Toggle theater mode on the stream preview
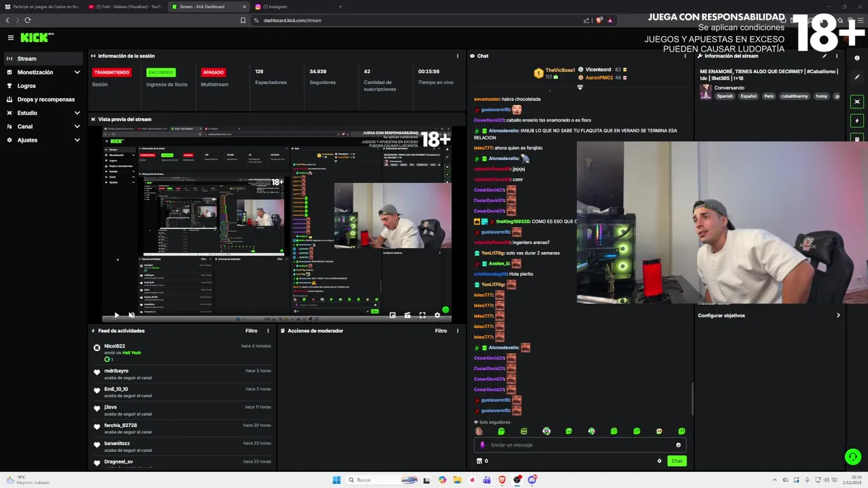 408,315
